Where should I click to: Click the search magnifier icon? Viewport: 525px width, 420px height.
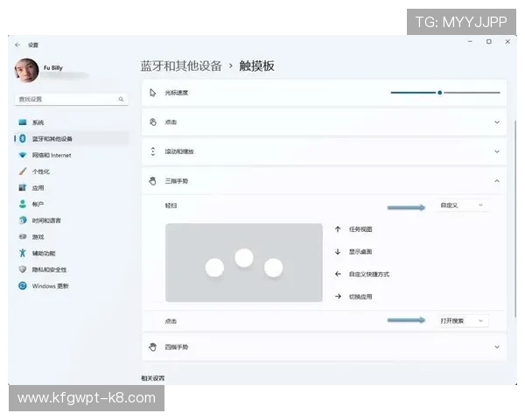tap(121, 99)
